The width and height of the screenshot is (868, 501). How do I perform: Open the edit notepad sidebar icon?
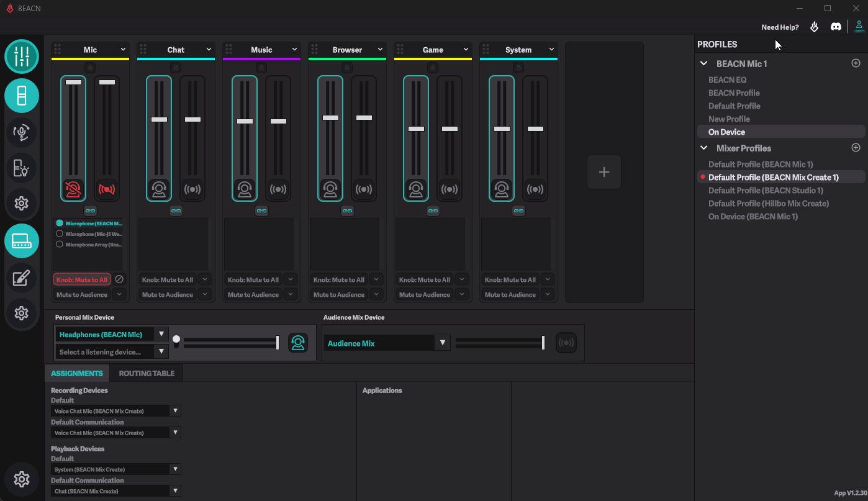[x=22, y=278]
